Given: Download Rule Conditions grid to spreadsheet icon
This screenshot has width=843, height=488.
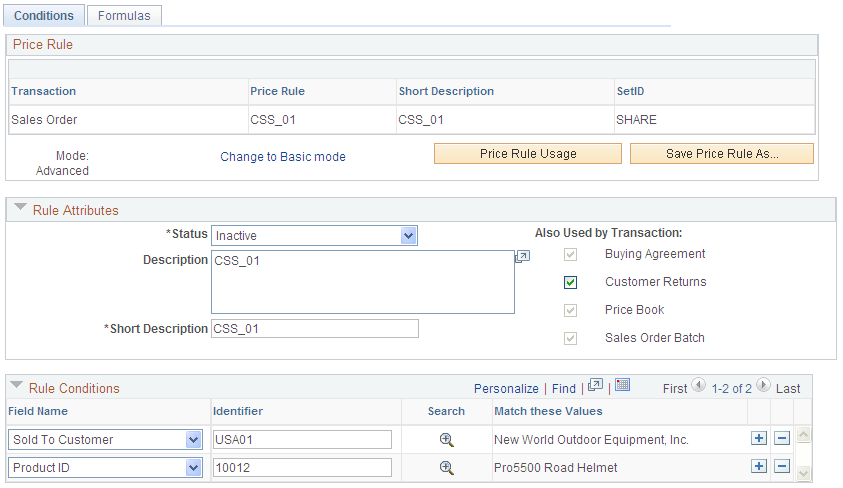Looking at the screenshot, I should coord(622,385).
